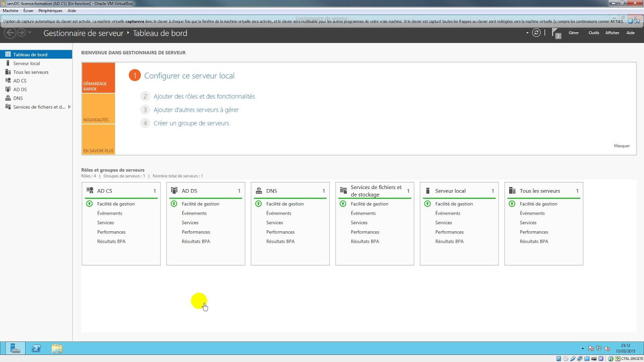Click Services de fichiers et de stockage tile icon
Image resolution: width=644 pixels, height=362 pixels.
pyautogui.click(x=343, y=191)
